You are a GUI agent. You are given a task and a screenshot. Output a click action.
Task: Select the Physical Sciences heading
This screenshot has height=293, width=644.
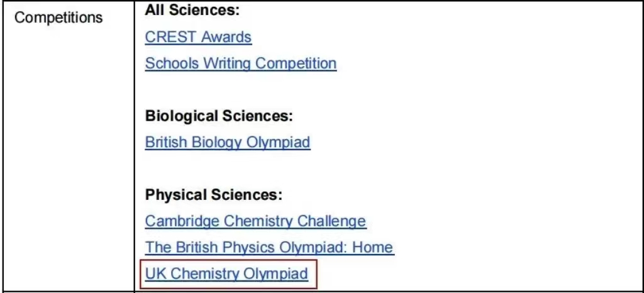214,195
